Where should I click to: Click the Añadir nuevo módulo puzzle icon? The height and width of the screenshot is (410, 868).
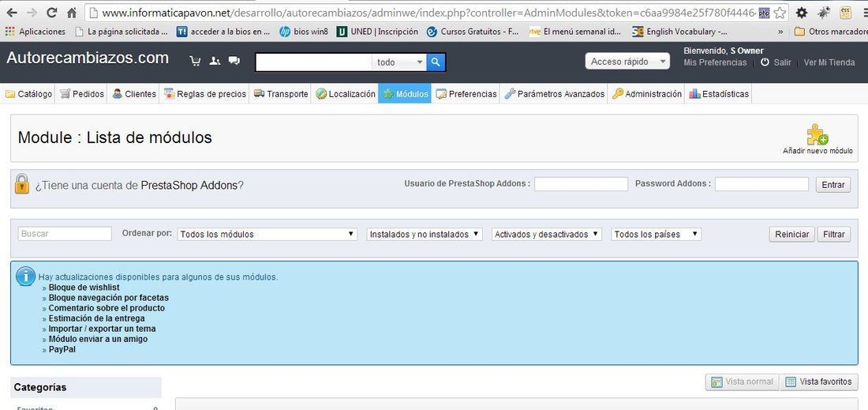click(817, 134)
